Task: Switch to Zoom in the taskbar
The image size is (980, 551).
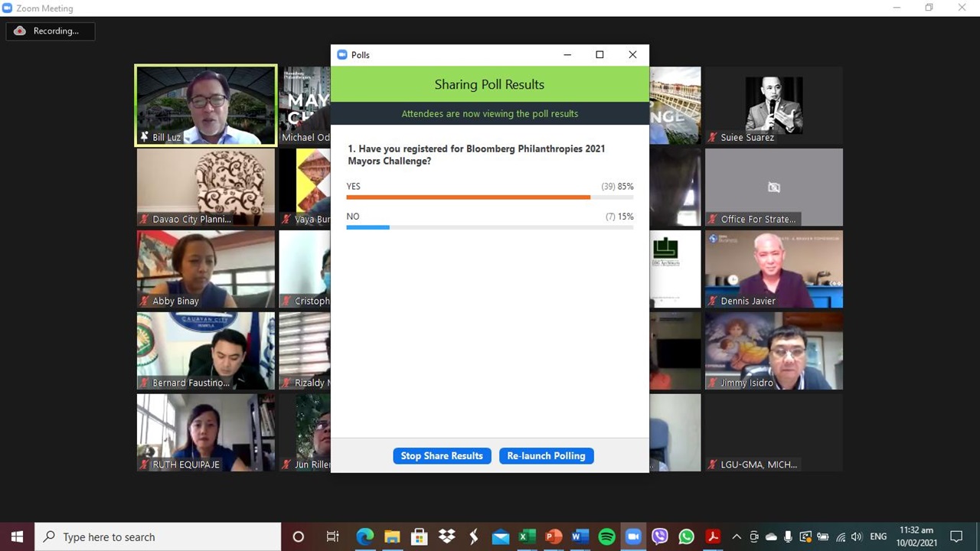Action: click(633, 537)
